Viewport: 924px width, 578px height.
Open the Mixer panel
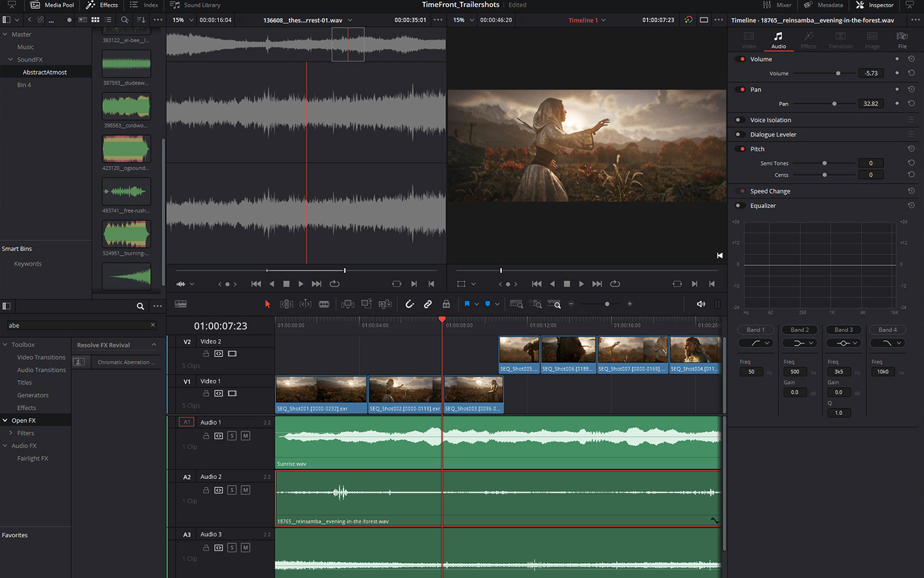[777, 5]
